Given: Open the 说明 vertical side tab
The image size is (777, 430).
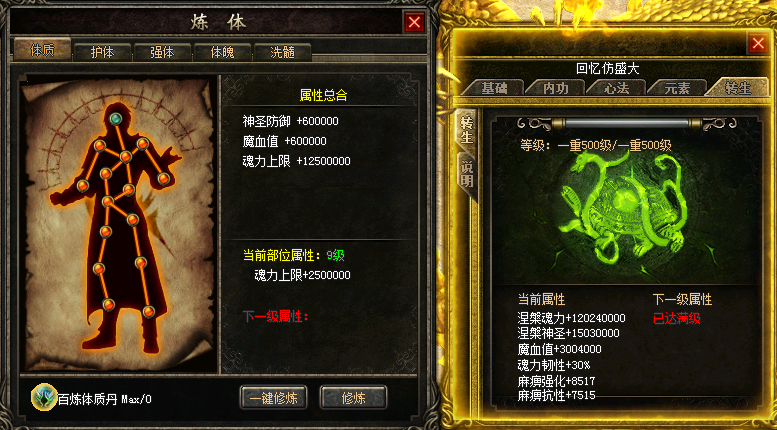Looking at the screenshot, I should (x=466, y=173).
